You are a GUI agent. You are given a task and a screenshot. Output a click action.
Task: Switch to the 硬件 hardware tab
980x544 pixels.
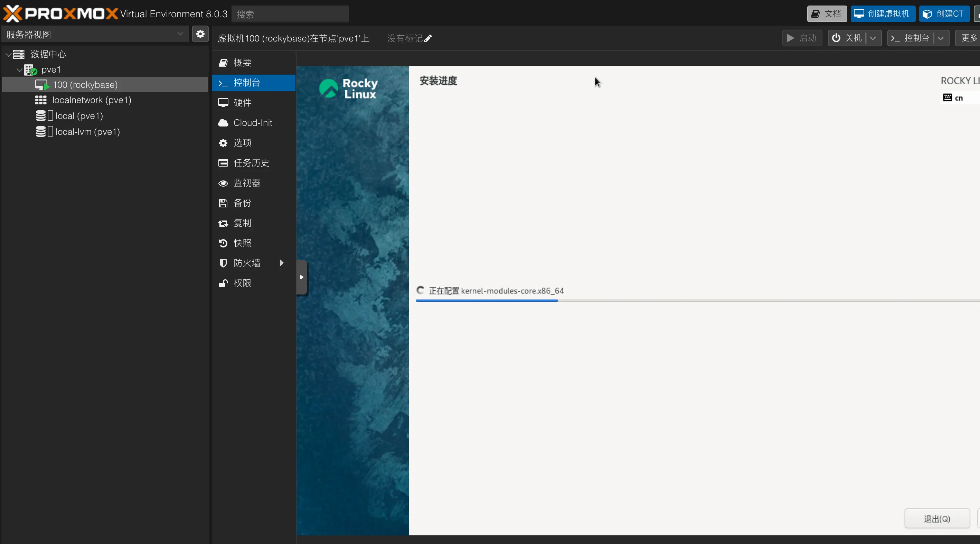tap(242, 103)
